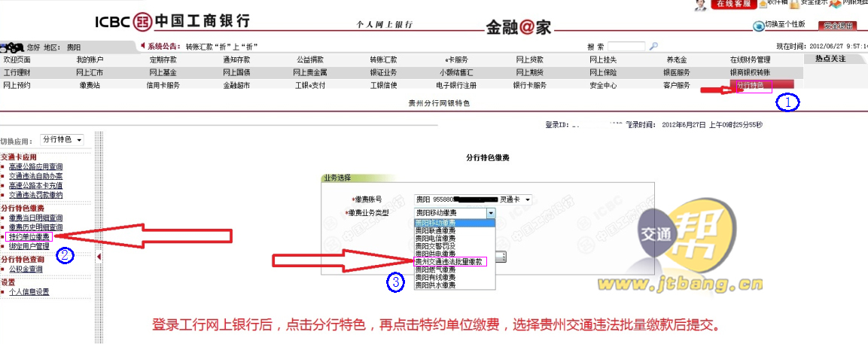Click the 系统公告 speaker icon
This screenshot has height=344, width=868.
point(143,45)
